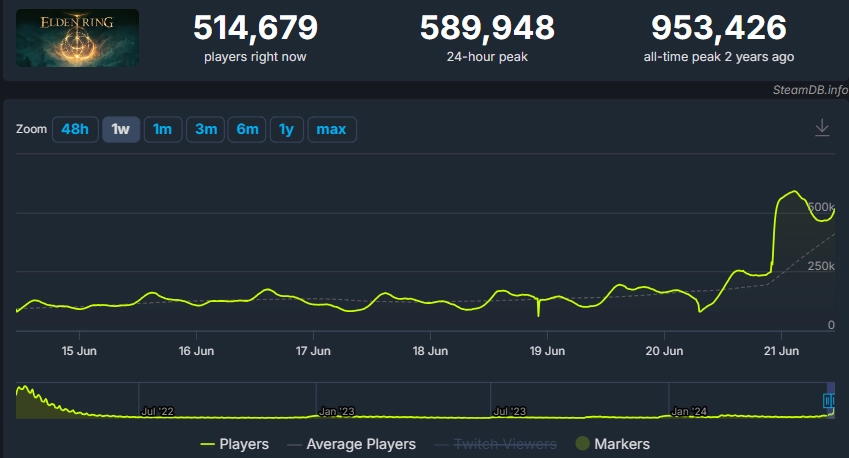Click the 250k y-axis label

coord(821,266)
